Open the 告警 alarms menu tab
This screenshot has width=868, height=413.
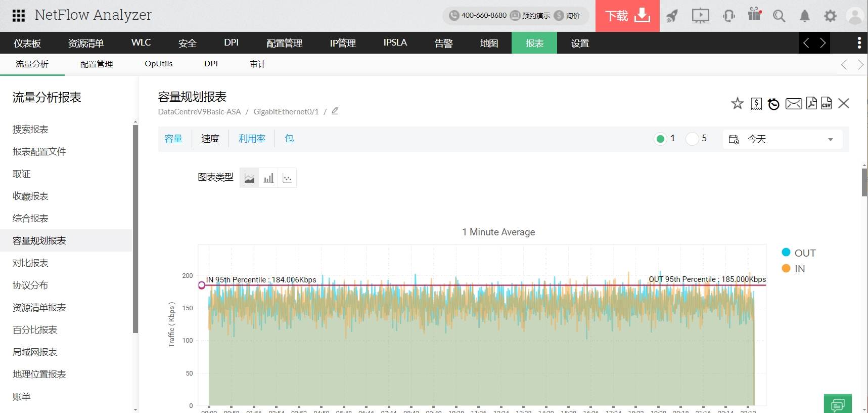click(x=443, y=43)
